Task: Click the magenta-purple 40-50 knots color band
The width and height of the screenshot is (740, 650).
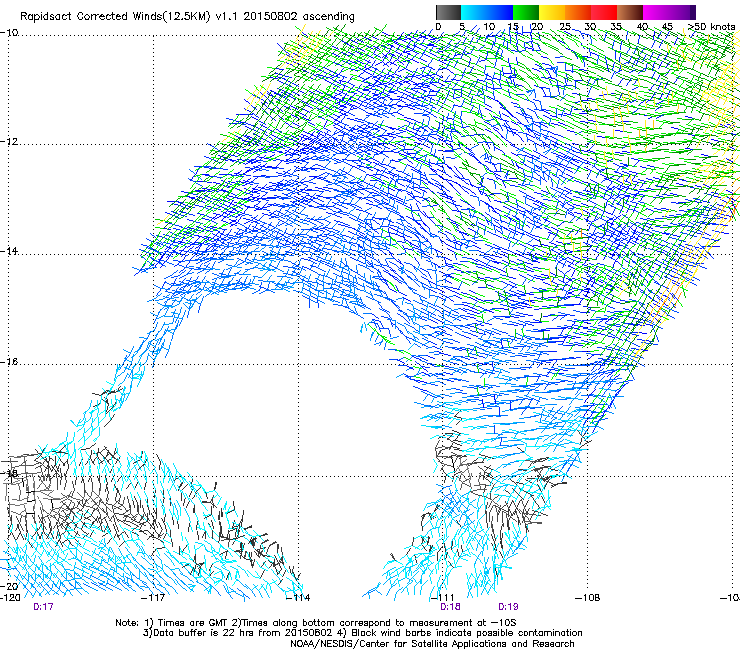Action: (669, 12)
